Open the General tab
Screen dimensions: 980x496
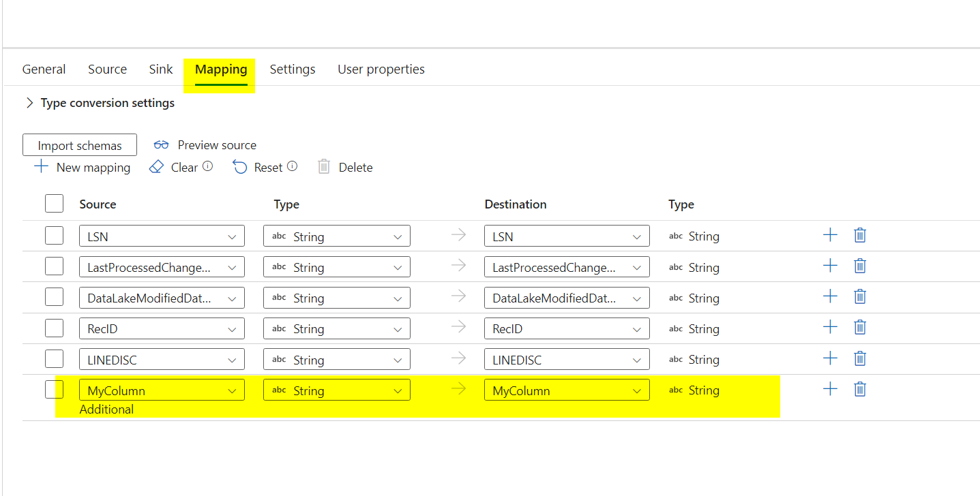[44, 69]
